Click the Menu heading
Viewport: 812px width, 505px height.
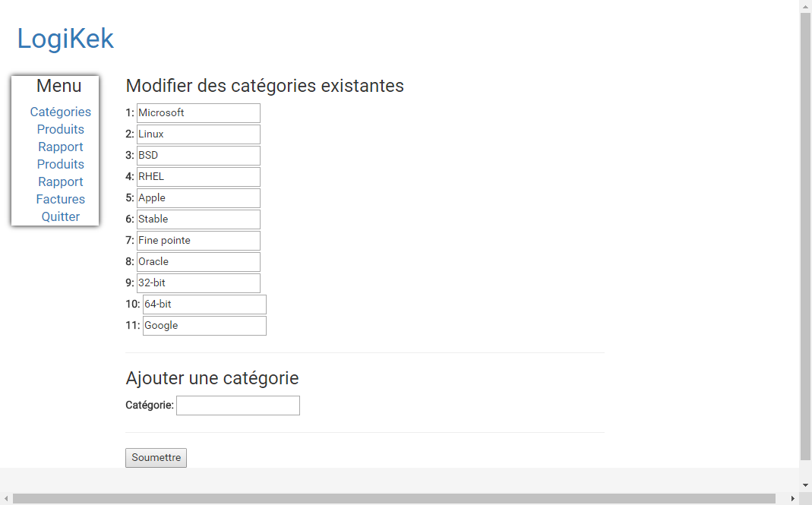click(x=59, y=86)
